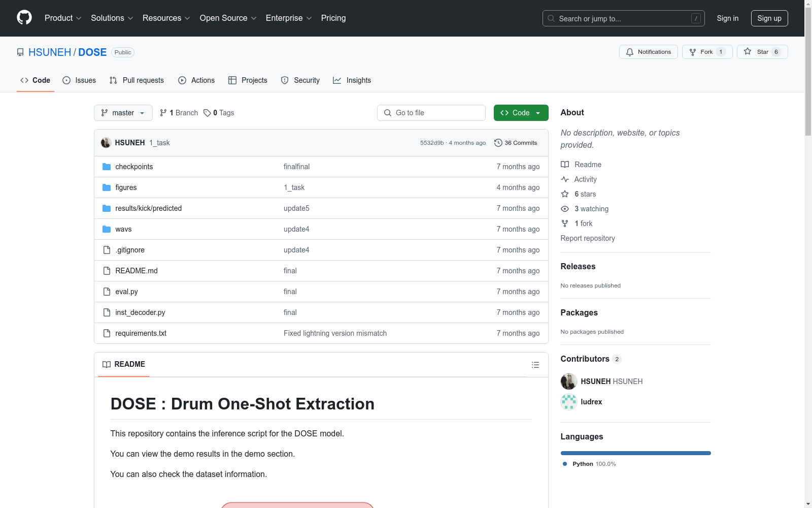Click the Report repository link
This screenshot has width=812, height=508.
click(x=588, y=238)
